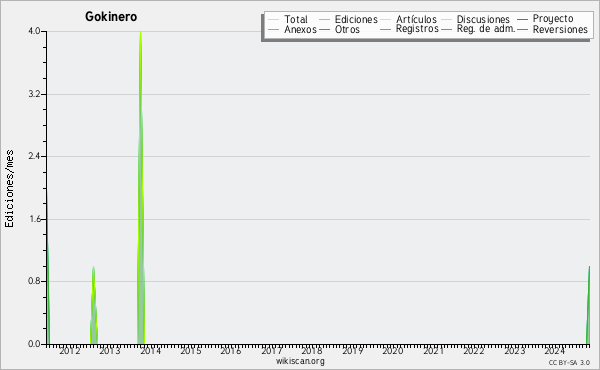Click the 2024 x-axis label

click(554, 351)
